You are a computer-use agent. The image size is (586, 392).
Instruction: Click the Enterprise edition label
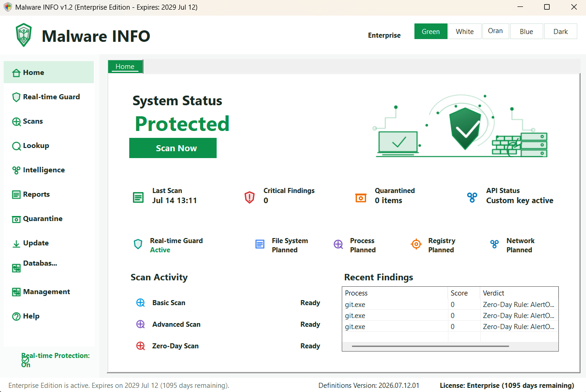tap(385, 35)
